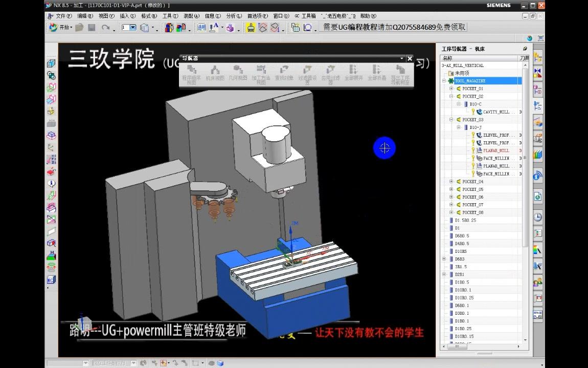Click 查找对象 Find Object button

284,73
